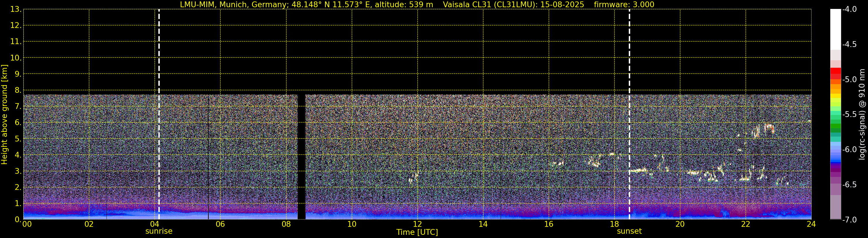Click the 'log(rc-signal) @ 910 nm' colorbar label
The image size is (868, 238).
[x=862, y=115]
